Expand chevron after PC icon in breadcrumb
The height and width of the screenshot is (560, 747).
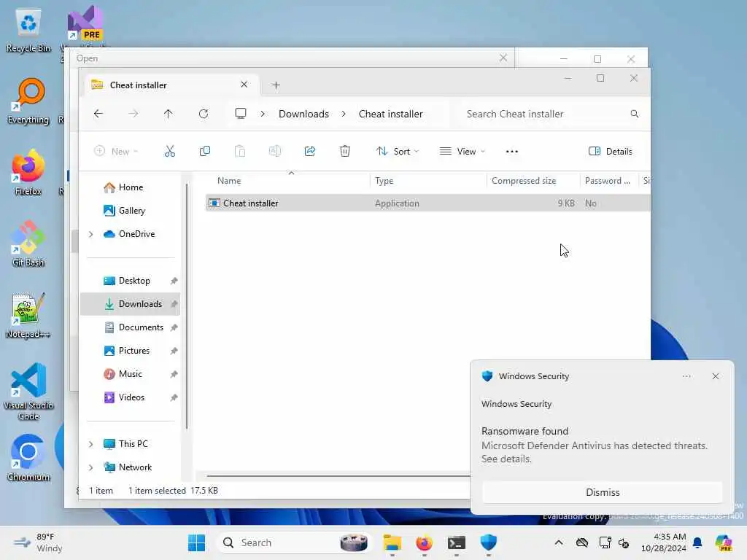(x=263, y=114)
